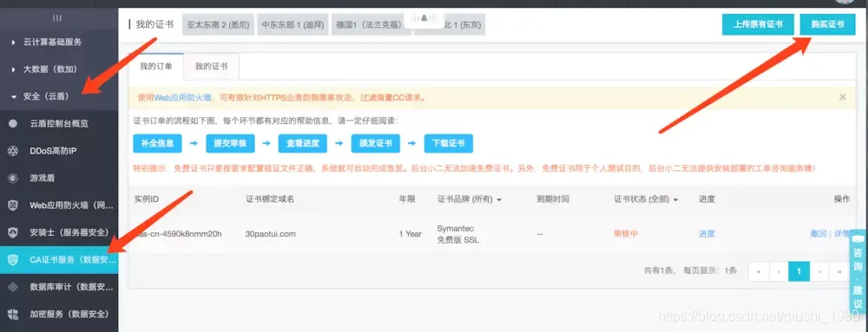Click 详情 for the 30paotui.com order
The height and width of the screenshot is (332, 868).
pos(842,234)
